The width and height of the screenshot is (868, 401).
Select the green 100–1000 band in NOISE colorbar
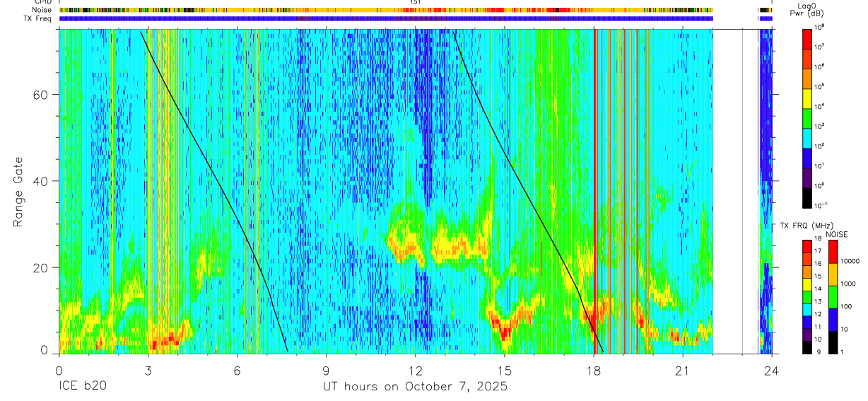(832, 296)
